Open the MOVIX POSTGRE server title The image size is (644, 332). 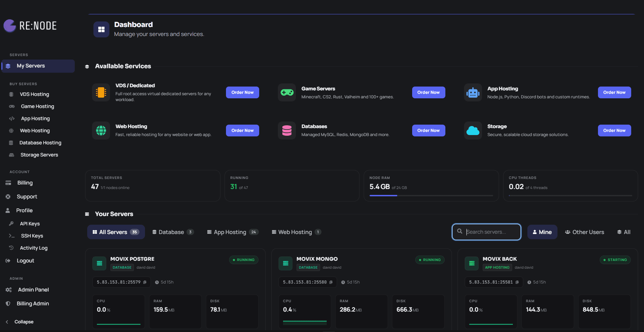click(x=132, y=259)
